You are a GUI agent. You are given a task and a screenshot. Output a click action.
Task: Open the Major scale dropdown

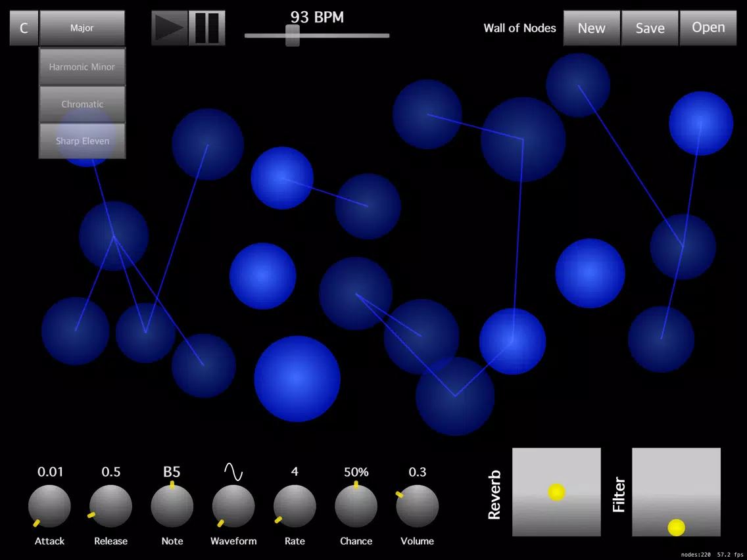coord(82,28)
